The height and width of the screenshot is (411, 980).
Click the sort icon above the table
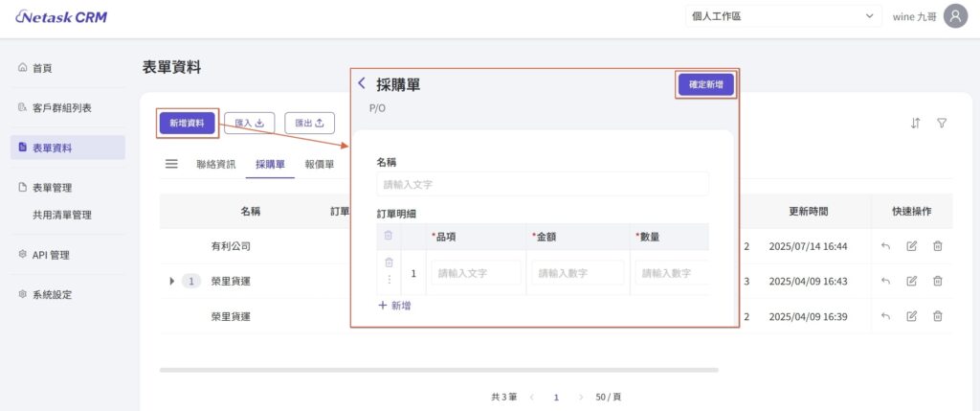[916, 124]
